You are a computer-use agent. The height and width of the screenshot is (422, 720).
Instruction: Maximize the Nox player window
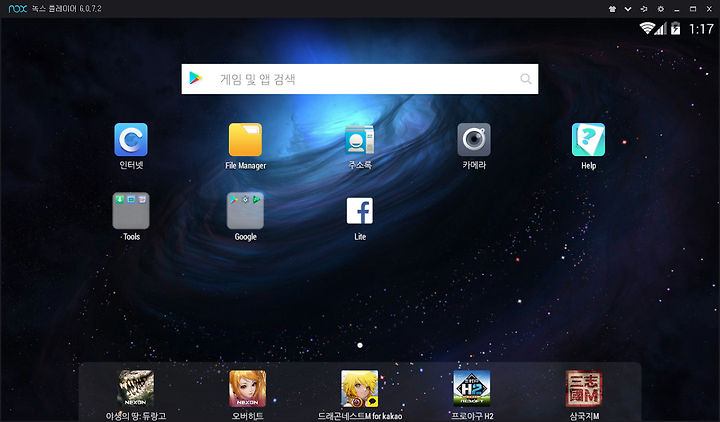(x=693, y=9)
